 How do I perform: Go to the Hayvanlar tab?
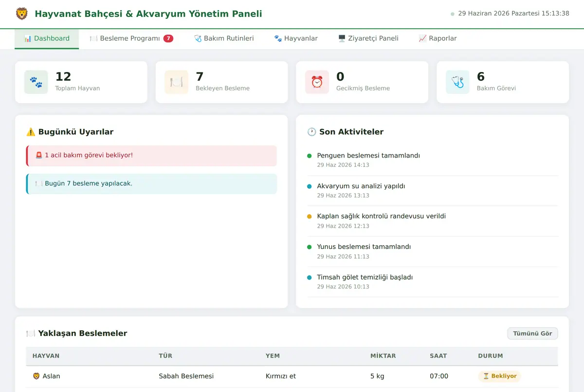[x=296, y=38]
